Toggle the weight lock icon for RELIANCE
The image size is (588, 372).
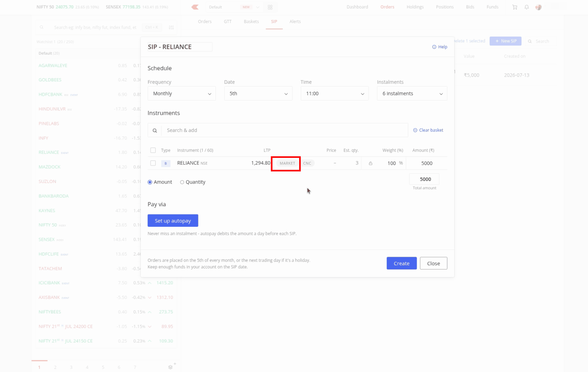pos(370,163)
